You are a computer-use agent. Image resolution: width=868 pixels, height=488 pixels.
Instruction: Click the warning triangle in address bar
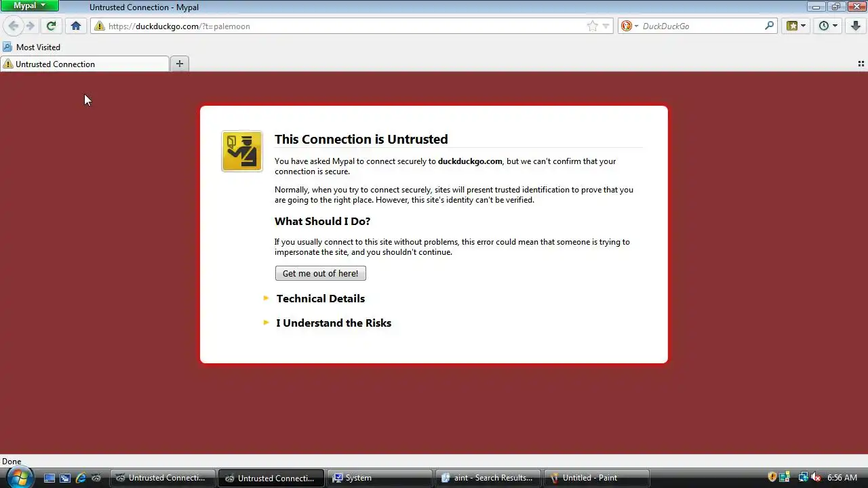pyautogui.click(x=100, y=26)
